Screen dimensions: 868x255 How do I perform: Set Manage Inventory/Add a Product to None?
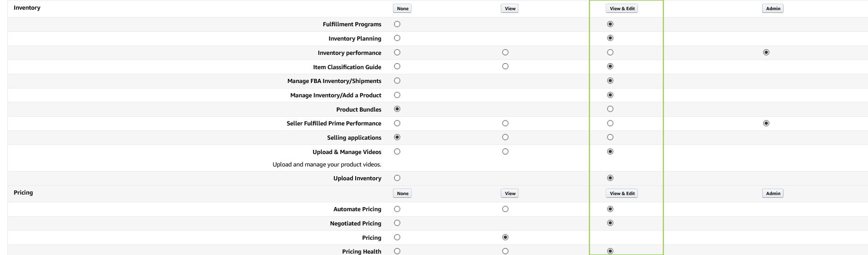coord(397,95)
